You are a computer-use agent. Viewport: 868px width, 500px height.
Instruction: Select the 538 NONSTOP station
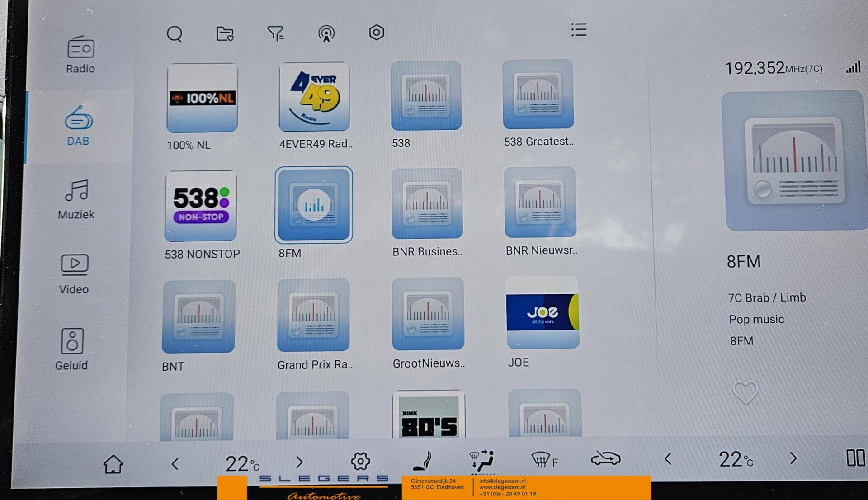tap(201, 206)
